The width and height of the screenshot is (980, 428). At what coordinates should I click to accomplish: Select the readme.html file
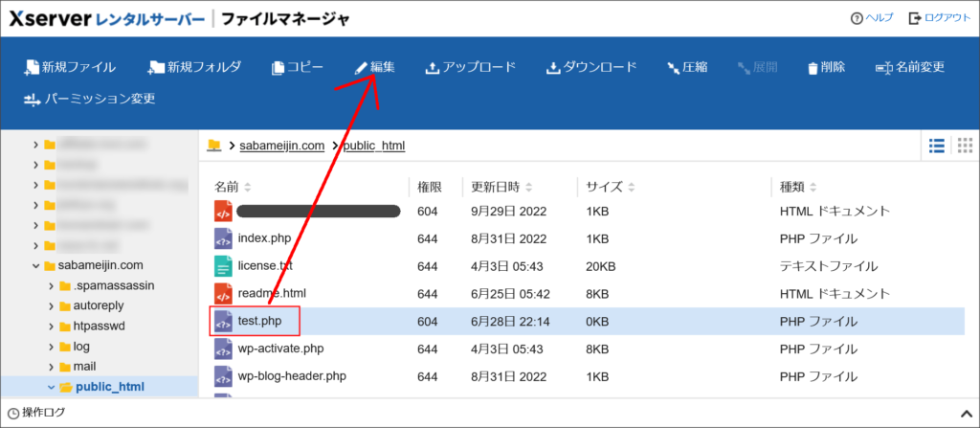272,293
